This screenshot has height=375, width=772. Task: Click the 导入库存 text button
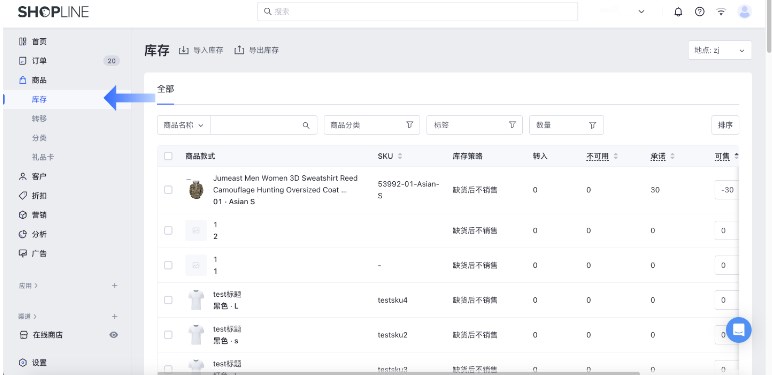point(208,50)
